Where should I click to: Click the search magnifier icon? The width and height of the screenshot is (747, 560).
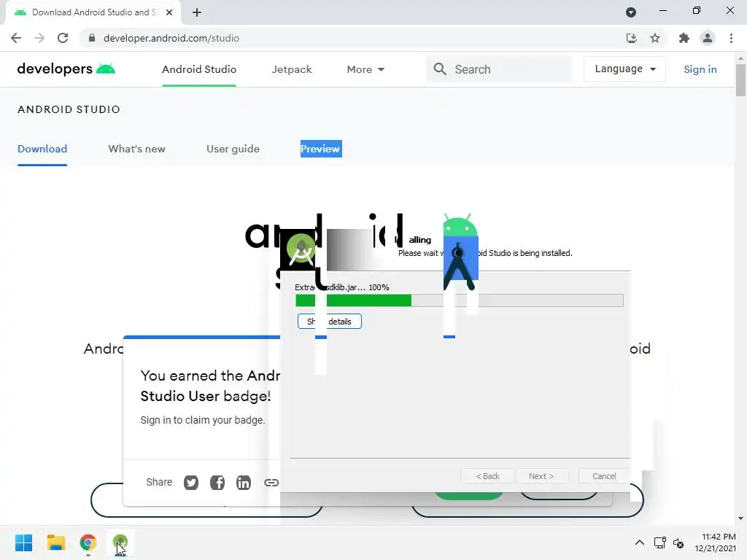point(440,69)
